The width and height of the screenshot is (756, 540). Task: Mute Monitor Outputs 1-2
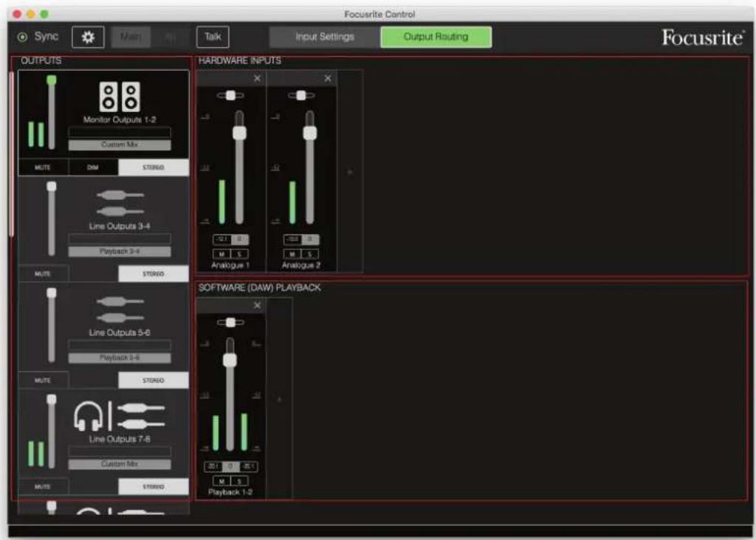coord(43,167)
